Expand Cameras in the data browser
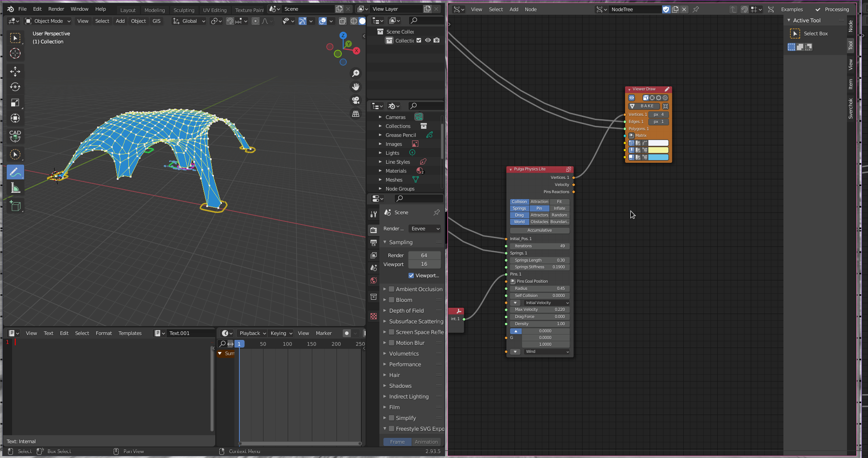Screen dimensions: 868x458 tap(380, 117)
